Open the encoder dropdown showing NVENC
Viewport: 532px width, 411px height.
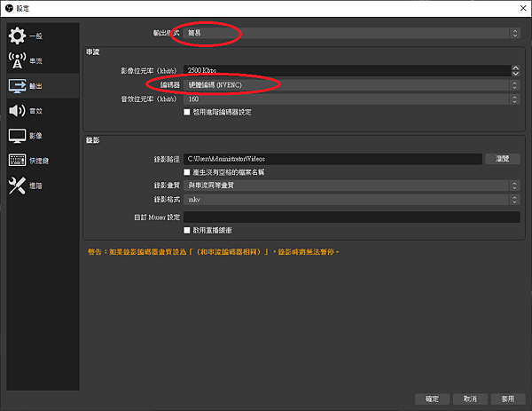352,85
